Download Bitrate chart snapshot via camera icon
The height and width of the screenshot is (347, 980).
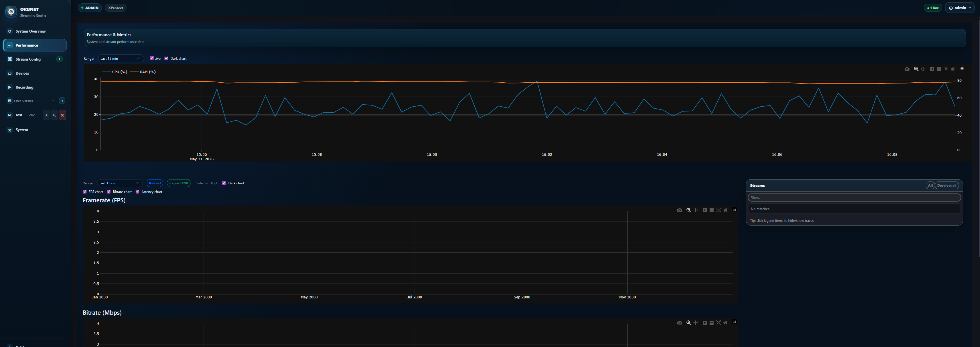point(679,323)
